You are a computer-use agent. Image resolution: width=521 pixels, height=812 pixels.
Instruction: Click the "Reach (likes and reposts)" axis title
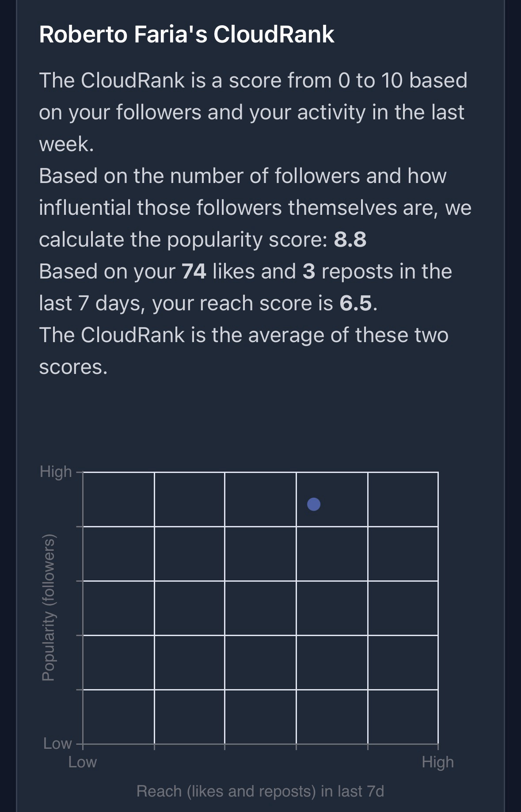(x=260, y=791)
